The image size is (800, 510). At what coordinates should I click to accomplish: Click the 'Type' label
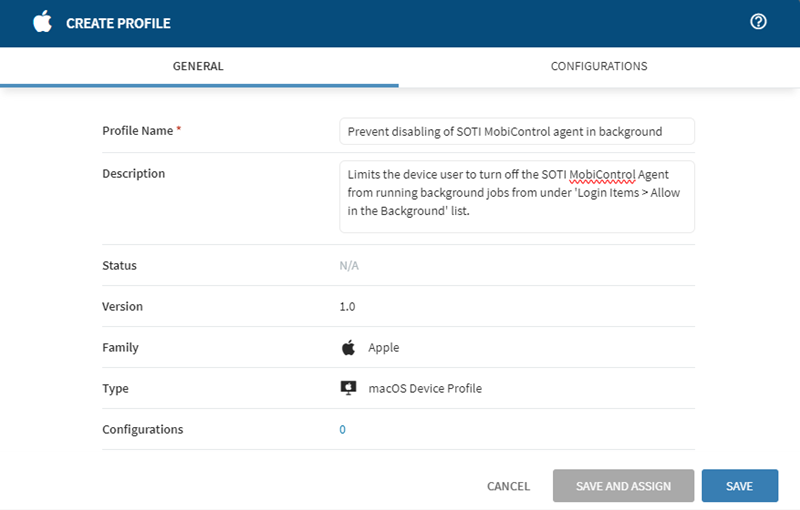pos(115,389)
